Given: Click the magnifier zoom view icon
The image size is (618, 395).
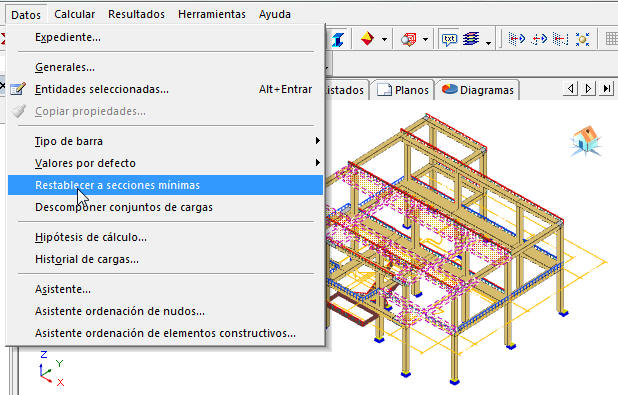Looking at the screenshot, I should tap(409, 39).
